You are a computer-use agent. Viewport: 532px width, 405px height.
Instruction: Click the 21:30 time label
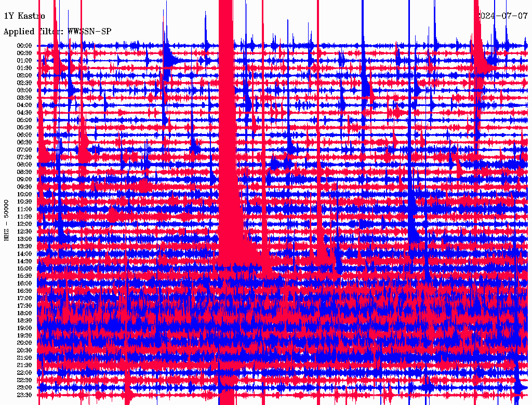[24, 366]
